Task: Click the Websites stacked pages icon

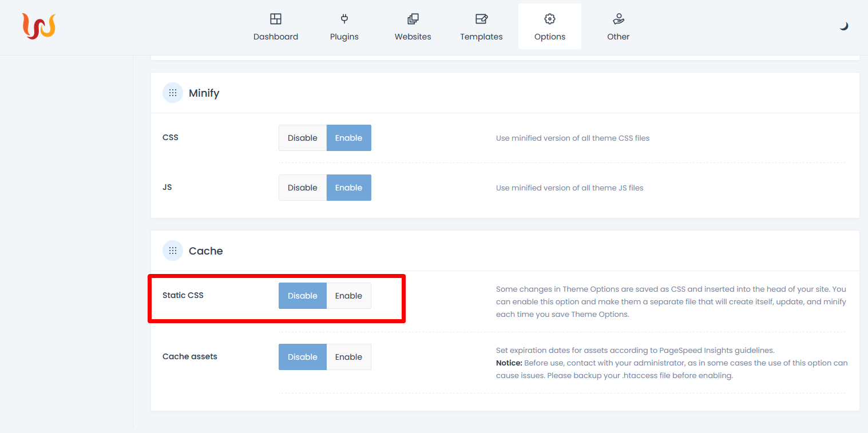Action: point(413,19)
